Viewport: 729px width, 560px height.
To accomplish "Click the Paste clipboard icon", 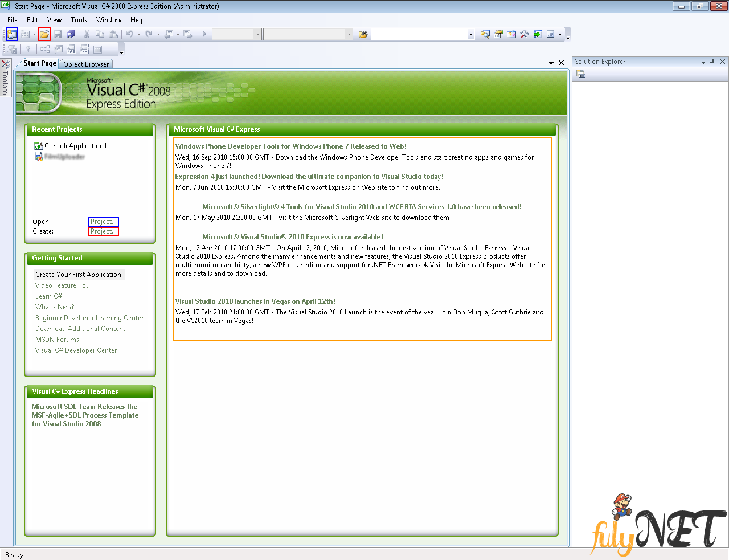I will 113,34.
